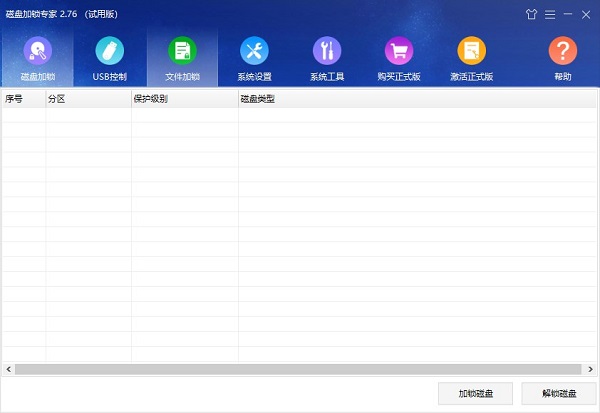Open the title bar hamburger menu
Screen dimensions: 600x413
(x=550, y=15)
